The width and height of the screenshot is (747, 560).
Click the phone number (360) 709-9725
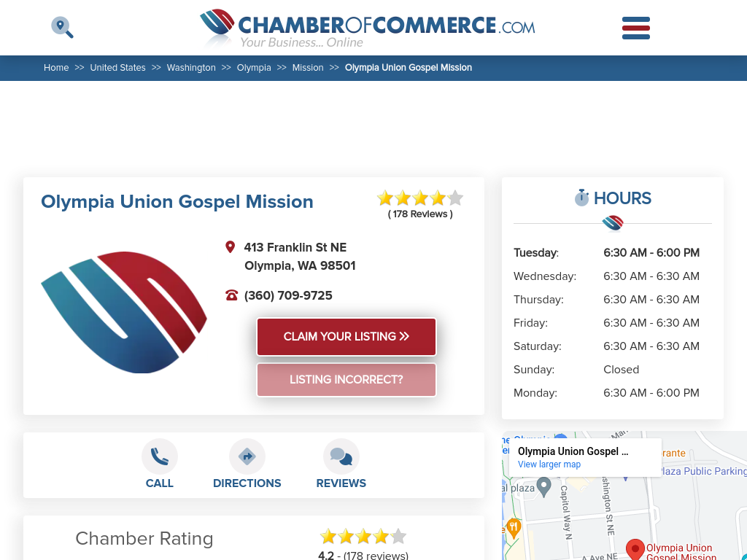pos(288,295)
